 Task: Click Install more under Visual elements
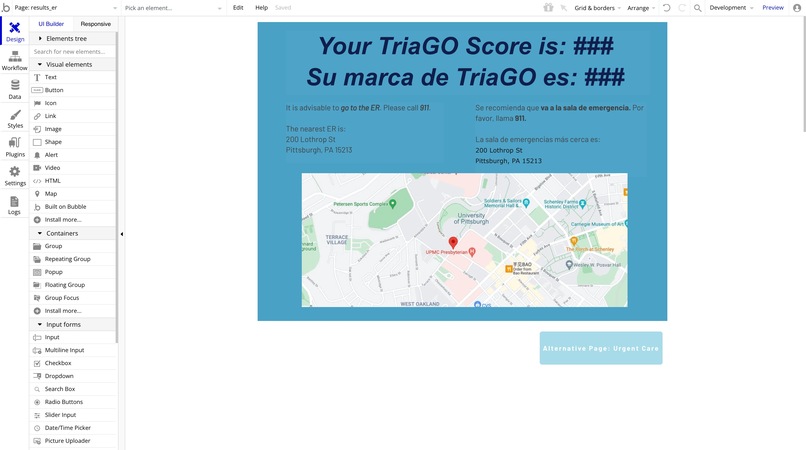tap(73, 220)
